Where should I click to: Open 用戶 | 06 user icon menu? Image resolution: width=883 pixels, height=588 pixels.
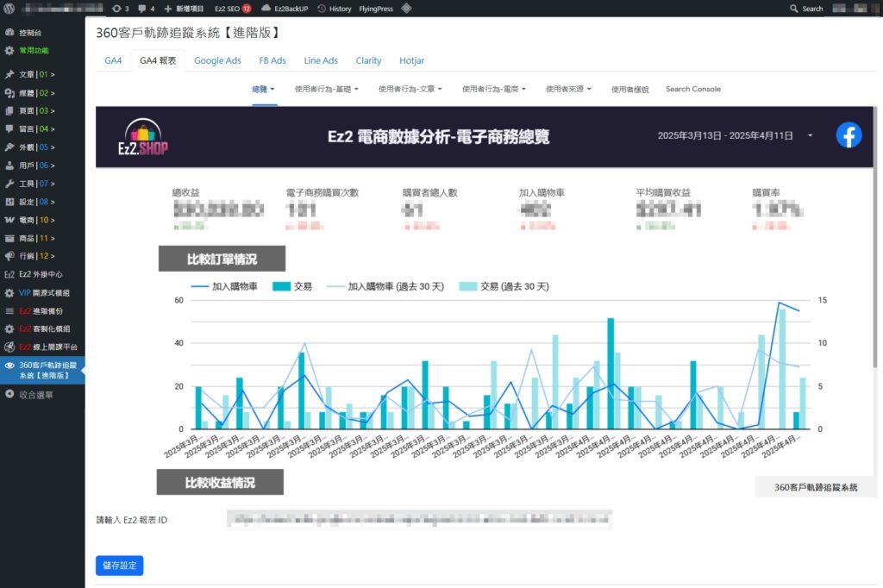pos(9,166)
